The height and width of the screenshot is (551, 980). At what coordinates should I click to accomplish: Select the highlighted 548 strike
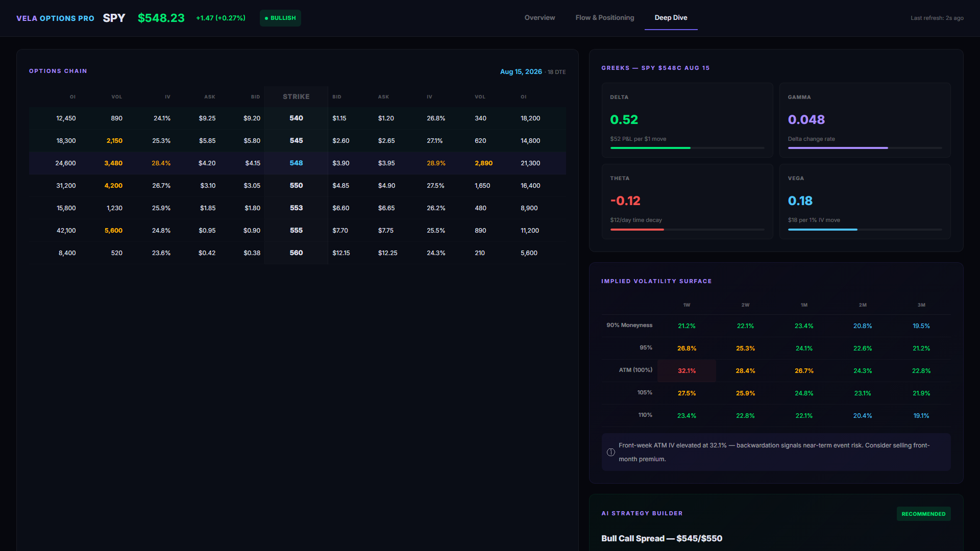[x=296, y=163]
